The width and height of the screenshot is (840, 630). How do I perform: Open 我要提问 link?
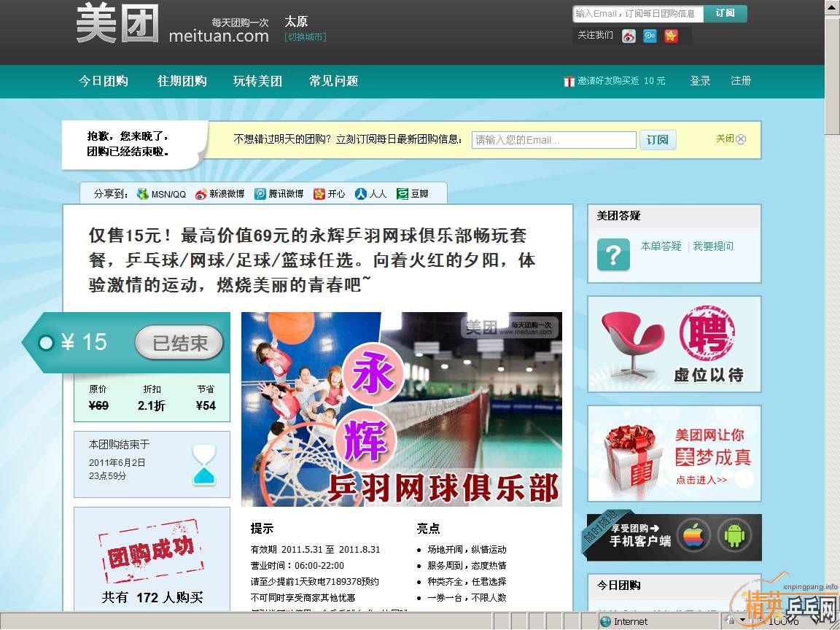(x=713, y=246)
